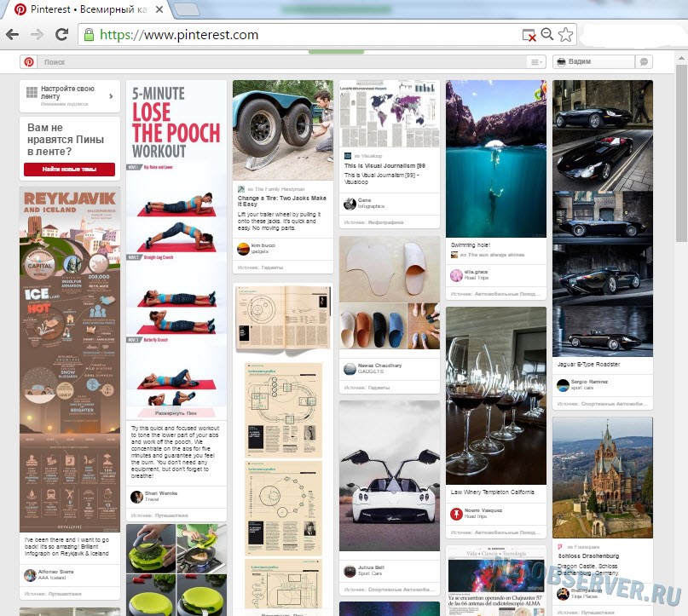Open the magazine layout diagrams pin
The image size is (688, 616).
coord(283,447)
